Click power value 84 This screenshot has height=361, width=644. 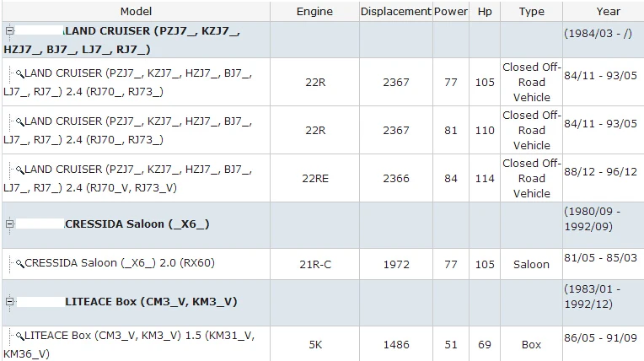(451, 179)
